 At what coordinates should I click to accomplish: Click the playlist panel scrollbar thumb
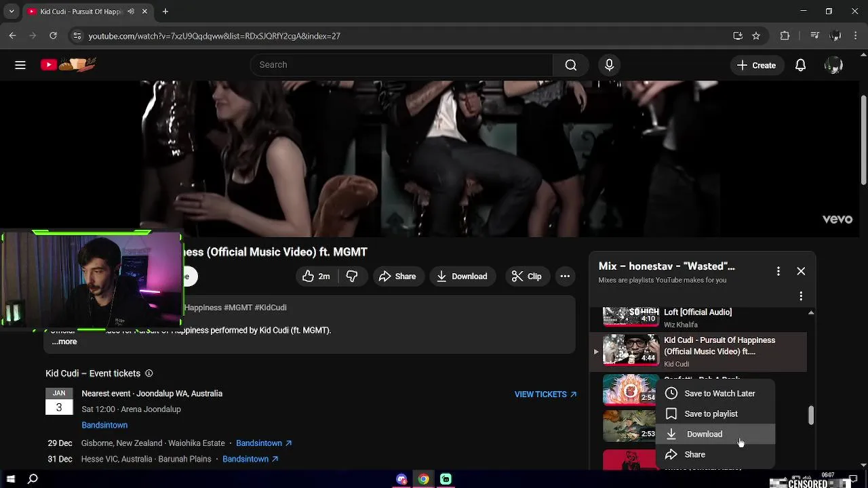[811, 415]
